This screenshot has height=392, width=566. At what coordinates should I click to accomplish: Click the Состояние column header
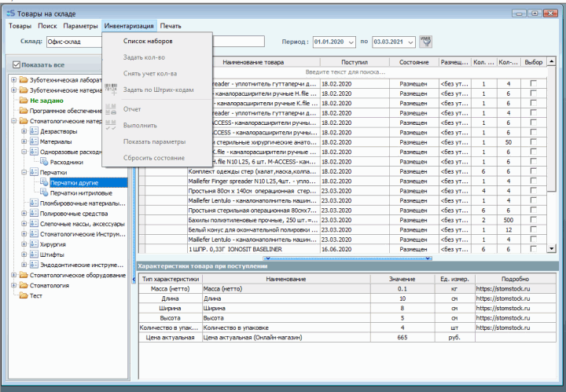413,61
